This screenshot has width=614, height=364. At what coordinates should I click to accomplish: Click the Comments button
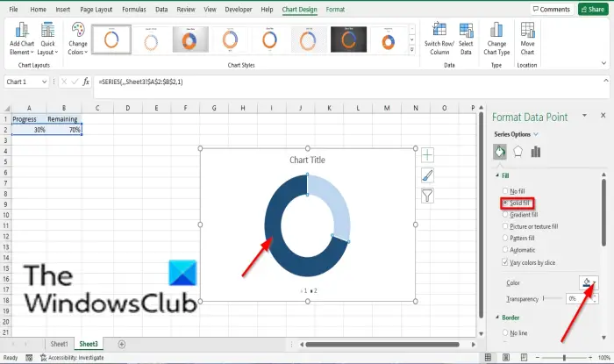552,9
